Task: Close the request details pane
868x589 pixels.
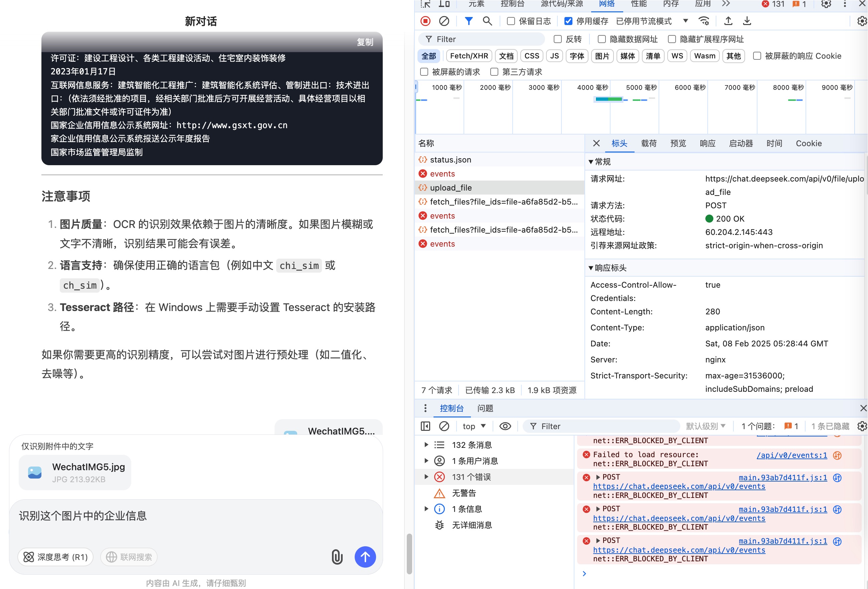Action: pyautogui.click(x=596, y=143)
